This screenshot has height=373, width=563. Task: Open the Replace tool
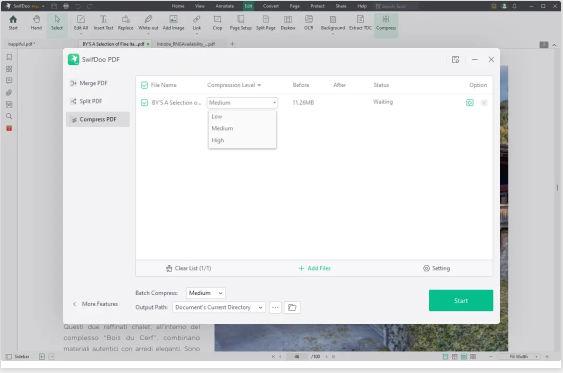click(125, 23)
